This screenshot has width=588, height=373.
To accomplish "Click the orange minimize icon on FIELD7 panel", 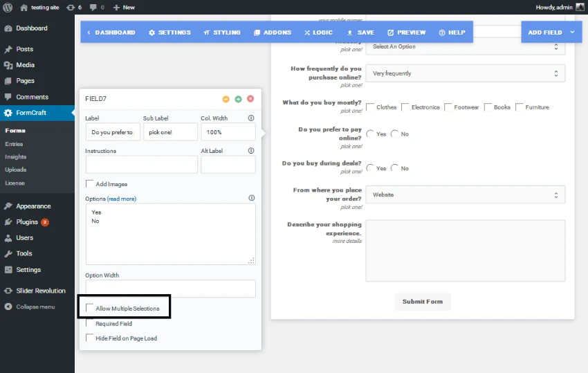I will pos(226,99).
